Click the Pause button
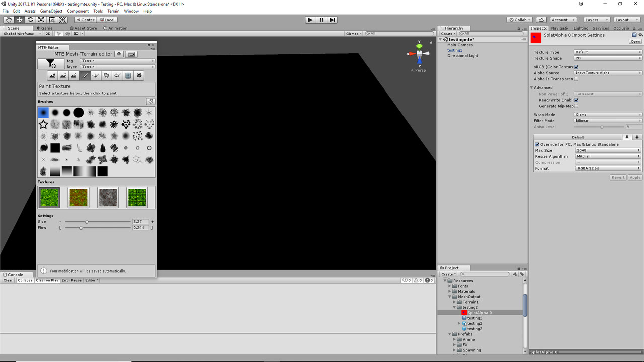Image resolution: width=644 pixels, height=362 pixels. (x=321, y=20)
